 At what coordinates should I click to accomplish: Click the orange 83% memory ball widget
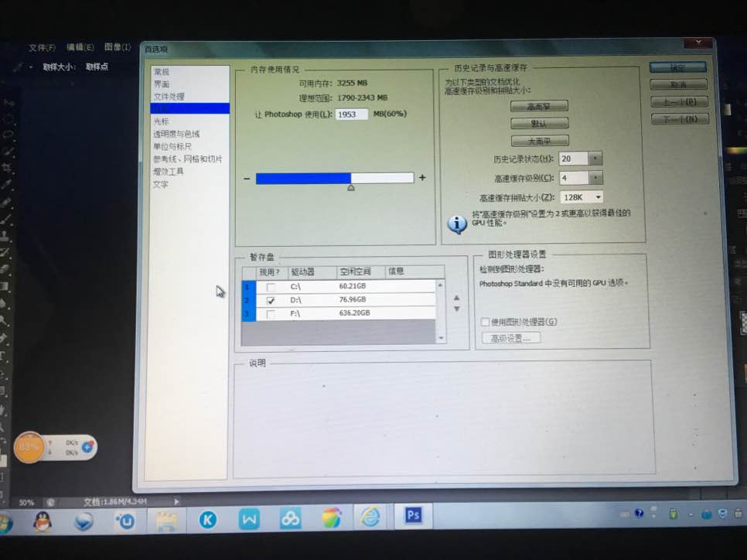point(29,447)
